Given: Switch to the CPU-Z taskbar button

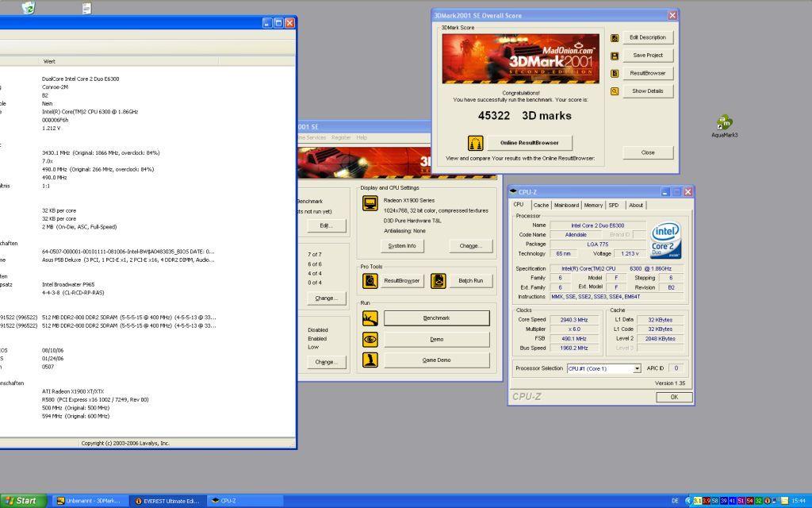Looking at the screenshot, I should pos(246,501).
